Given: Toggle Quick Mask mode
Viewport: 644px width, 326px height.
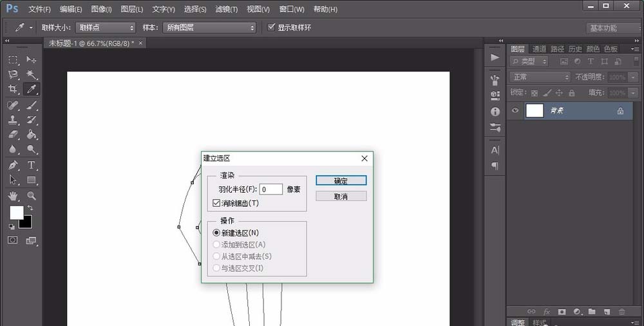Looking at the screenshot, I should pyautogui.click(x=13, y=240).
